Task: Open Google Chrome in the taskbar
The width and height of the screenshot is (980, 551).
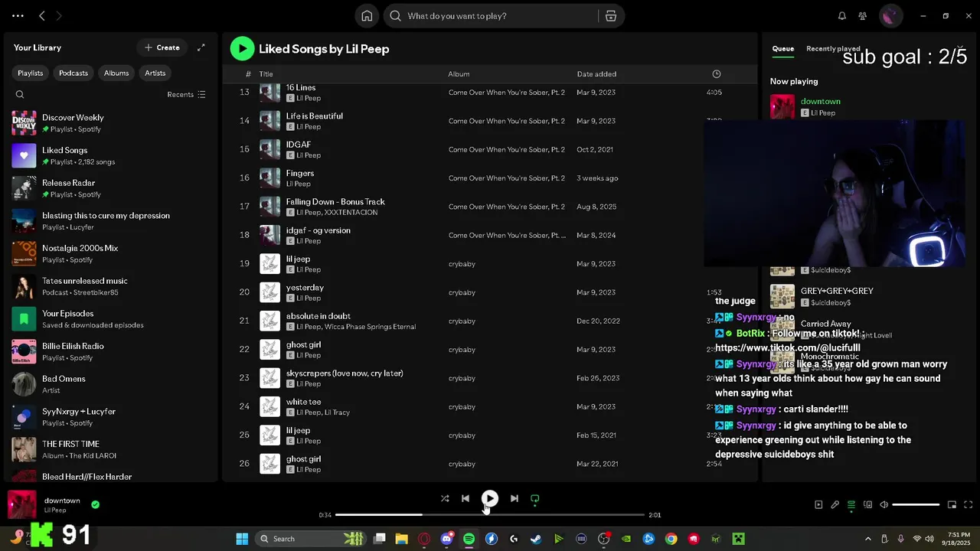Action: [x=671, y=539]
